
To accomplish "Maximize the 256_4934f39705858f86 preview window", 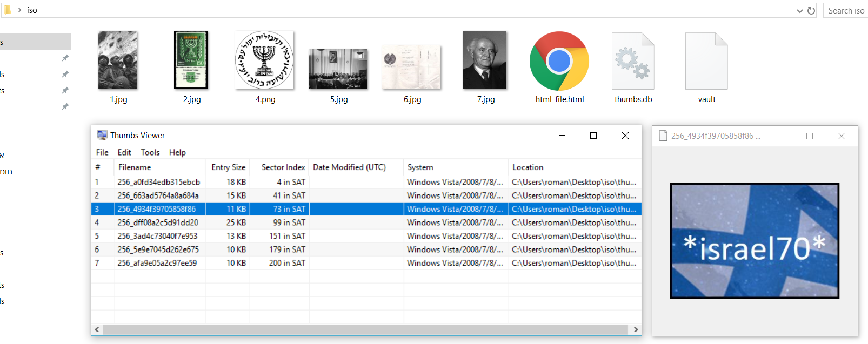I will click(810, 136).
